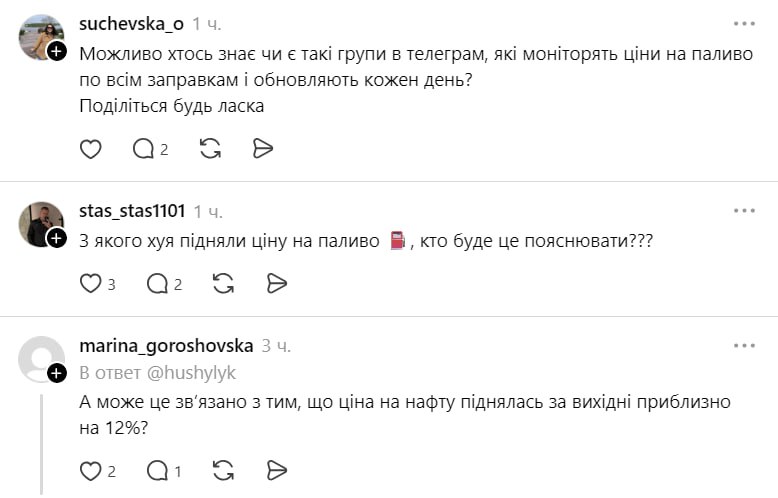Share marina_goroshovska's reply via send icon
This screenshot has width=778, height=498.
(277, 470)
